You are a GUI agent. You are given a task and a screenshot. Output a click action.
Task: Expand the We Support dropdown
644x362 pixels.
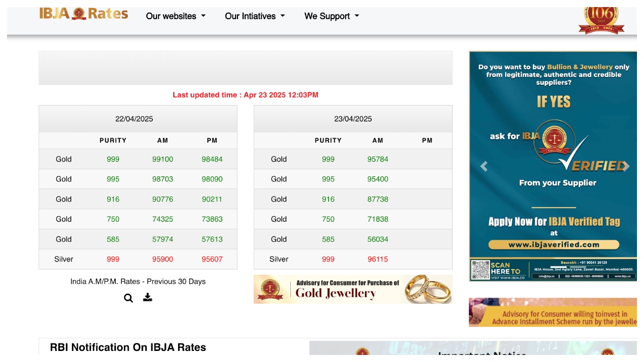(332, 16)
